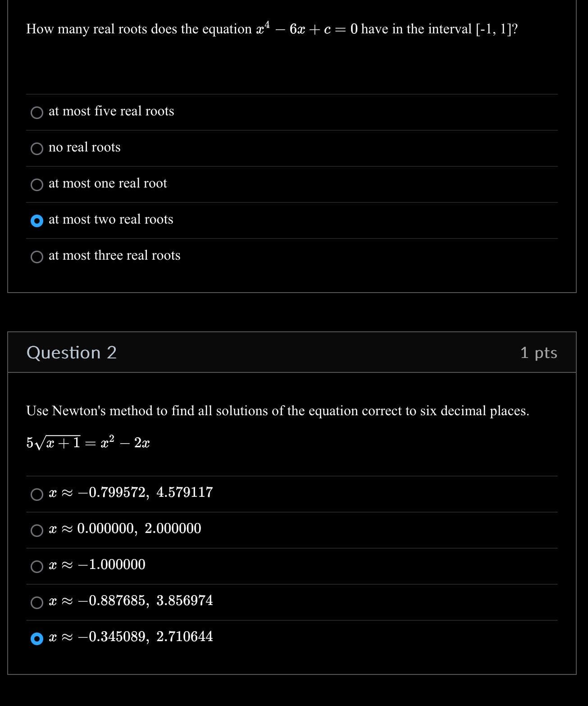588x706 pixels.
Task: Click the Question 2 header
Action: 72,353
